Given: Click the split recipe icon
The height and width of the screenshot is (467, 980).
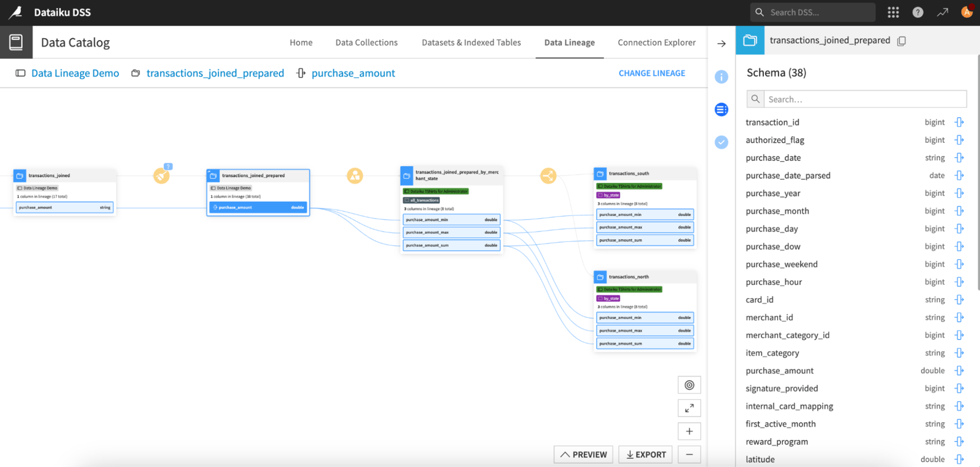Looking at the screenshot, I should coord(548,175).
